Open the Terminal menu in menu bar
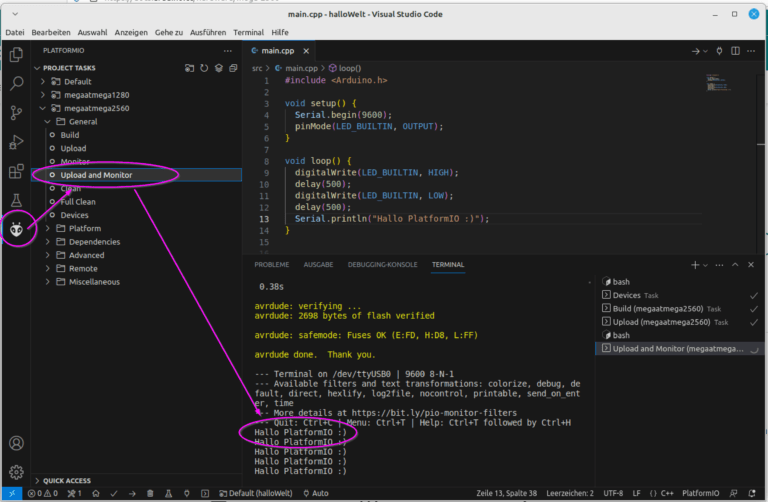The width and height of the screenshot is (768, 502). pos(248,32)
